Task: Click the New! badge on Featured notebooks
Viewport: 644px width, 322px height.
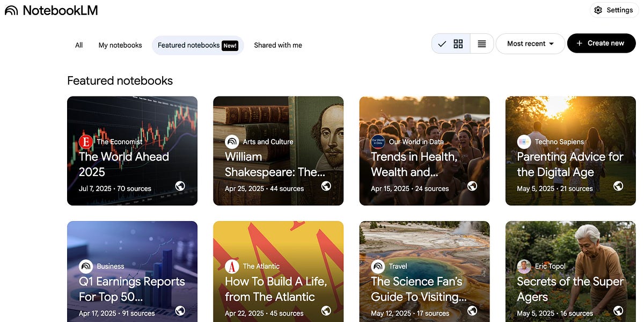Action: click(230, 46)
